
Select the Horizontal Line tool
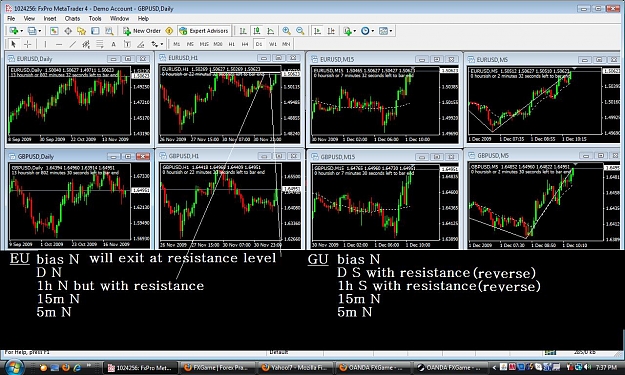coord(59,44)
